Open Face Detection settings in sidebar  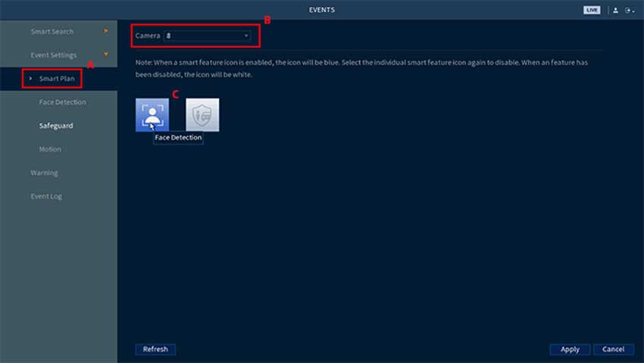pos(62,102)
